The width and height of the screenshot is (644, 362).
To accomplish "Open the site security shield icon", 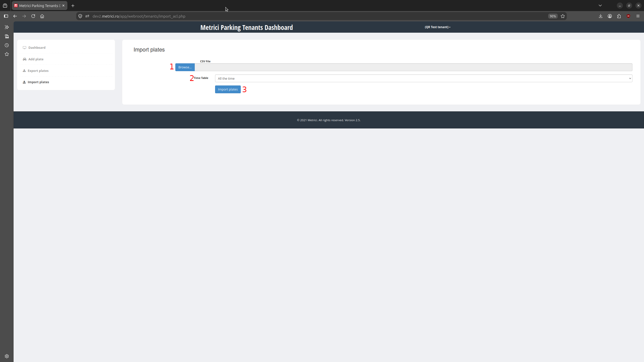I will [80, 16].
